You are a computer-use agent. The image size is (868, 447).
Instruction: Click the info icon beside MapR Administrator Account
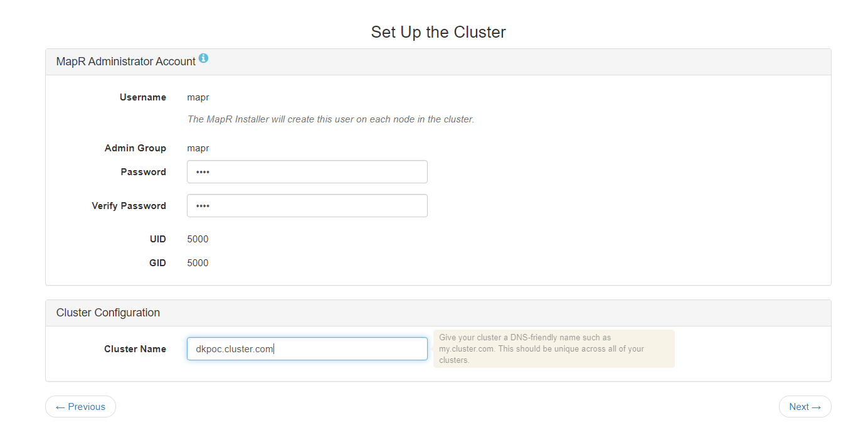pos(203,59)
